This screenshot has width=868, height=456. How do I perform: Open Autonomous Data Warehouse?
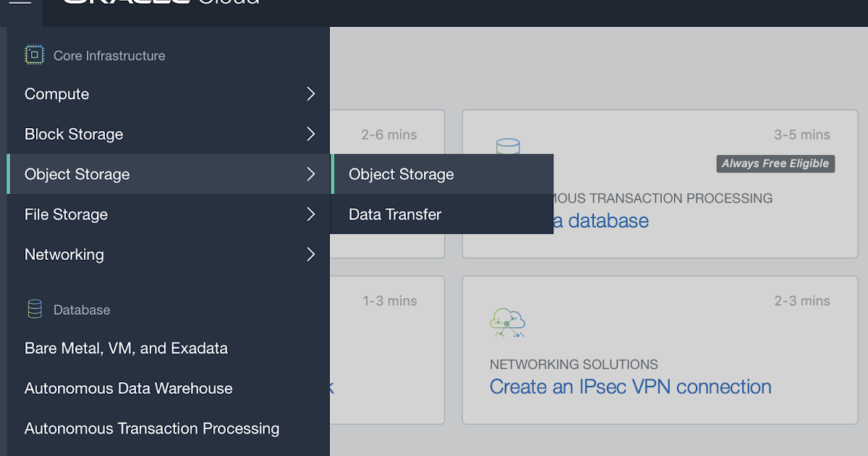(x=128, y=388)
